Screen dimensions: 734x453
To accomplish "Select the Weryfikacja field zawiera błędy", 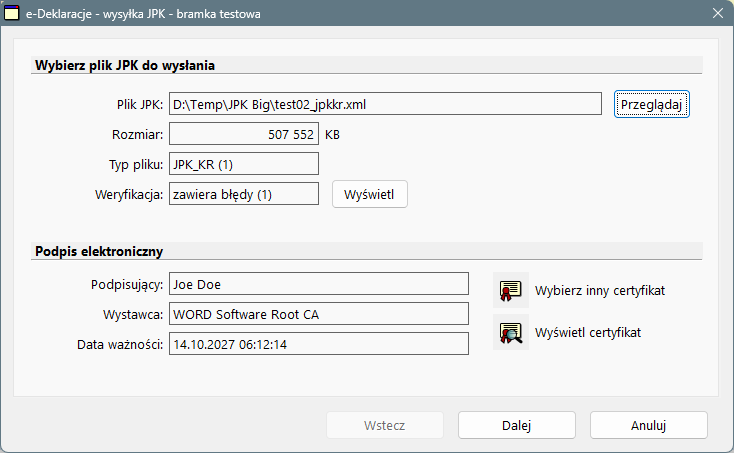I will point(244,194).
